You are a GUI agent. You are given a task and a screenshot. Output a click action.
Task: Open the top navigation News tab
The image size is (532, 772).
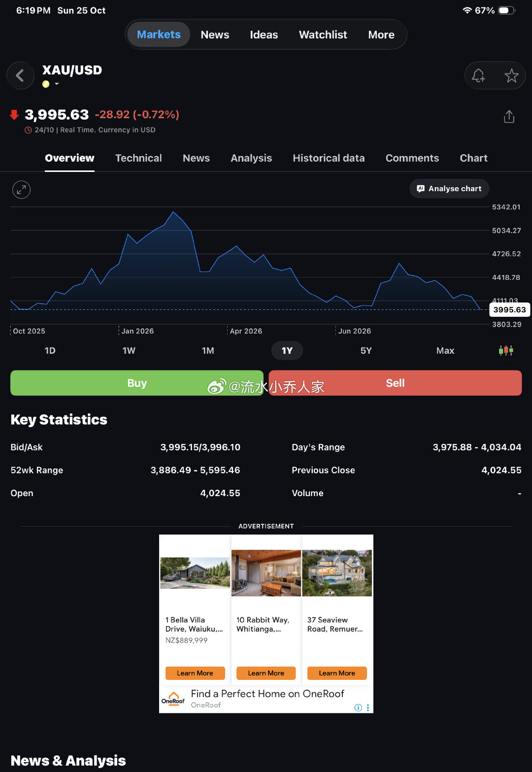coord(215,34)
